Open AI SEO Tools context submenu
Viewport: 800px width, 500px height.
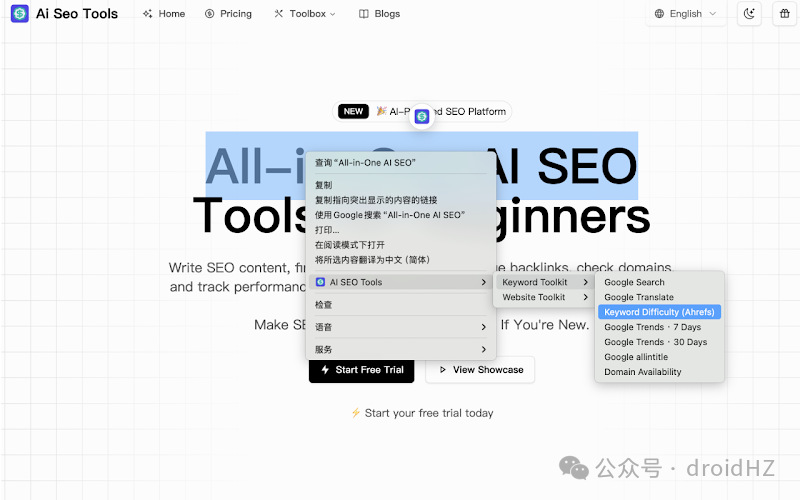tap(402, 282)
